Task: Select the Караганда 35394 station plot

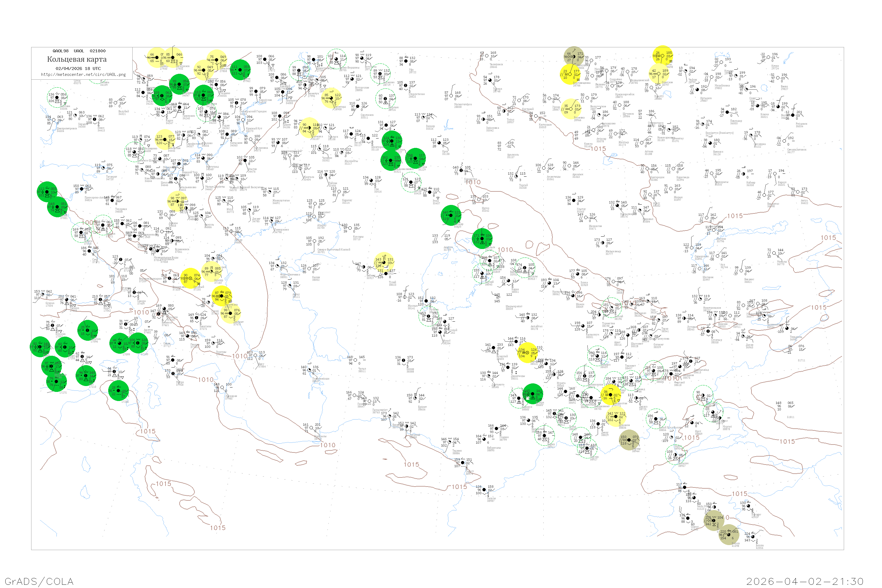Action: point(674,168)
